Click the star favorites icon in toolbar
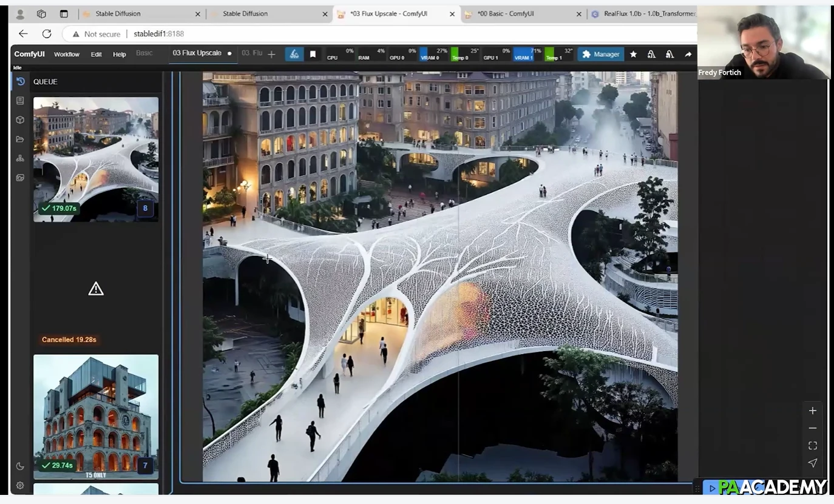Viewport: 834px width, 504px height. [x=633, y=54]
